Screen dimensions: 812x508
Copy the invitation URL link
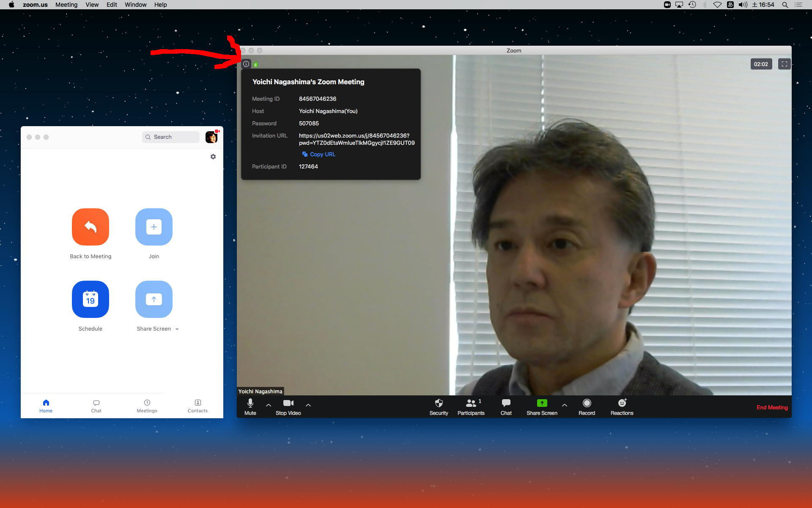pyautogui.click(x=319, y=154)
